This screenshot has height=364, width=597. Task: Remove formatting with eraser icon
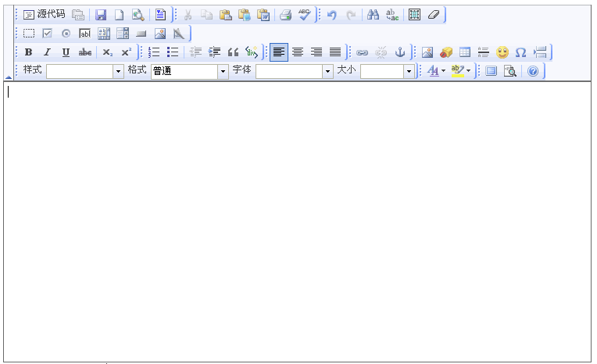click(x=433, y=15)
